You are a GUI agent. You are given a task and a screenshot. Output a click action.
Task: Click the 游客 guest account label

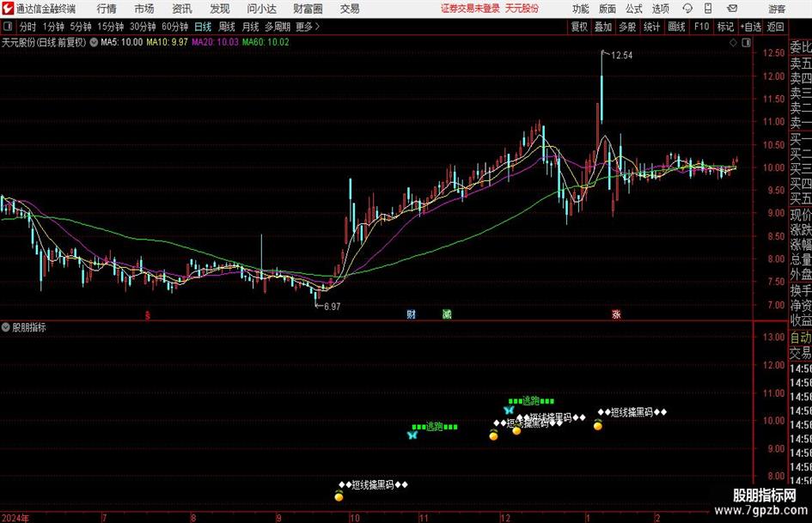click(x=777, y=9)
